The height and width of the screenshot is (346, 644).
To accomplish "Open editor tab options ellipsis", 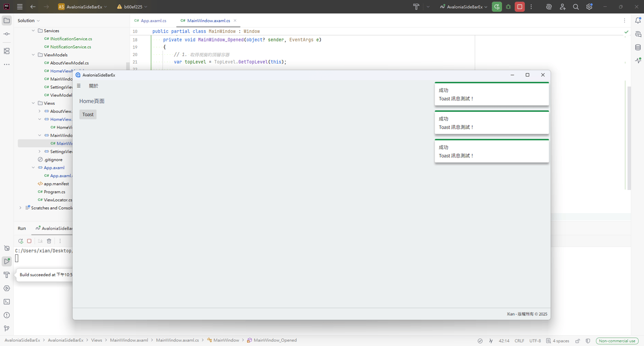I will coord(624,21).
